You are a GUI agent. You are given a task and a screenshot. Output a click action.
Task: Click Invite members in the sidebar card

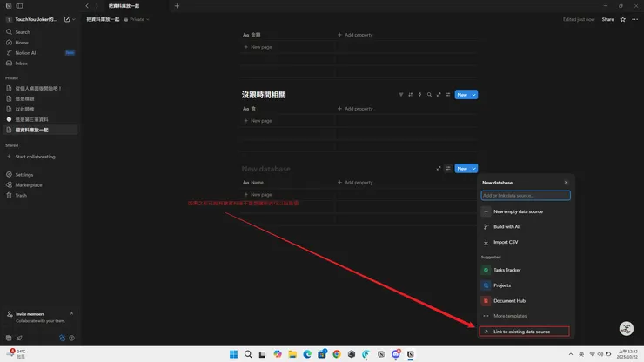[30, 314]
